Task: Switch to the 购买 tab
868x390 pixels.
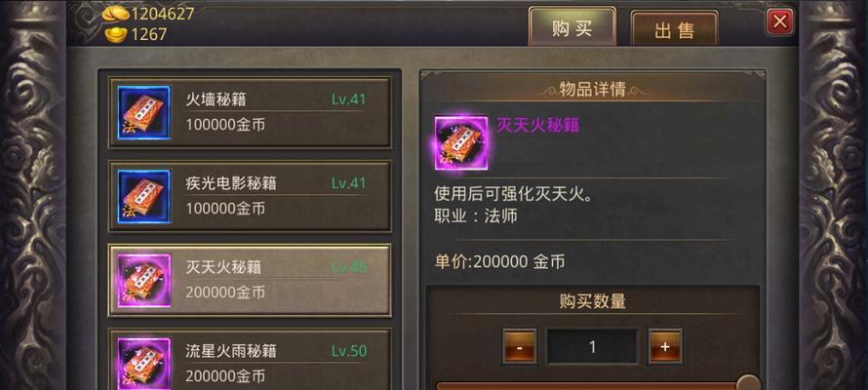Action: (572, 26)
